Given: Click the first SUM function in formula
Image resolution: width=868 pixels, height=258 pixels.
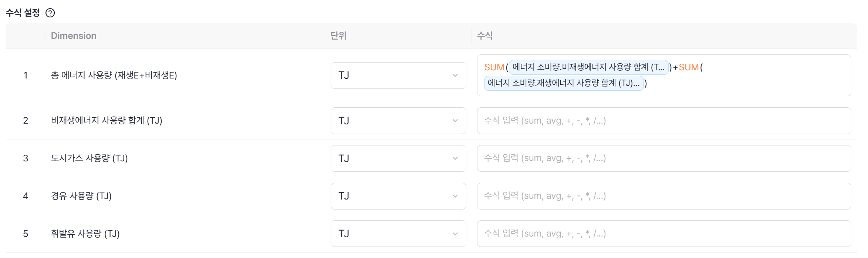Looking at the screenshot, I should tap(494, 67).
